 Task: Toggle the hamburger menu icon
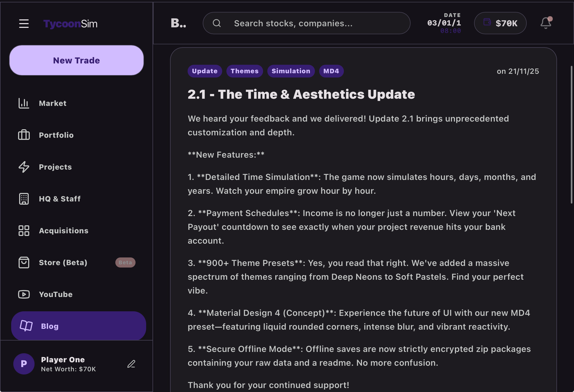(24, 24)
